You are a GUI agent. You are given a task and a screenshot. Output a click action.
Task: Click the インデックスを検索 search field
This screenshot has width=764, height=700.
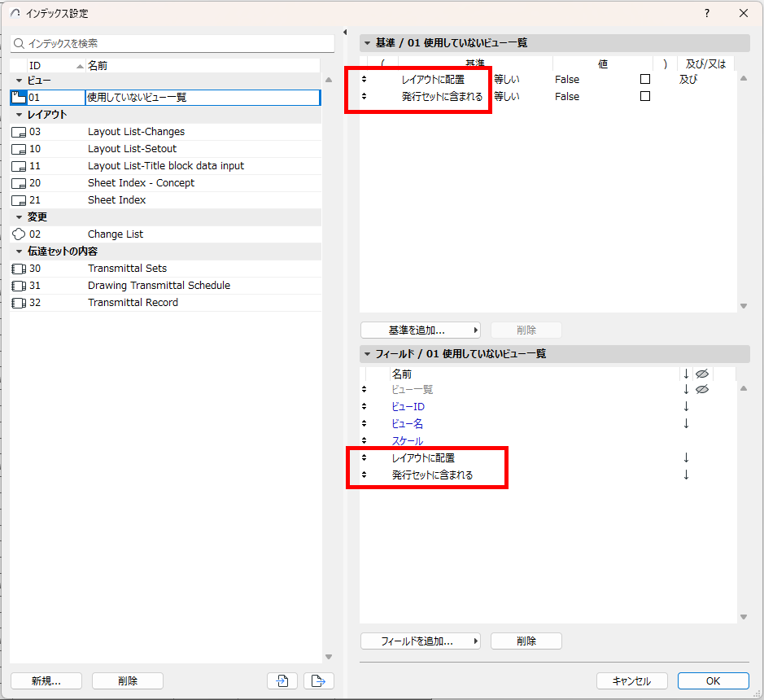[x=172, y=43]
